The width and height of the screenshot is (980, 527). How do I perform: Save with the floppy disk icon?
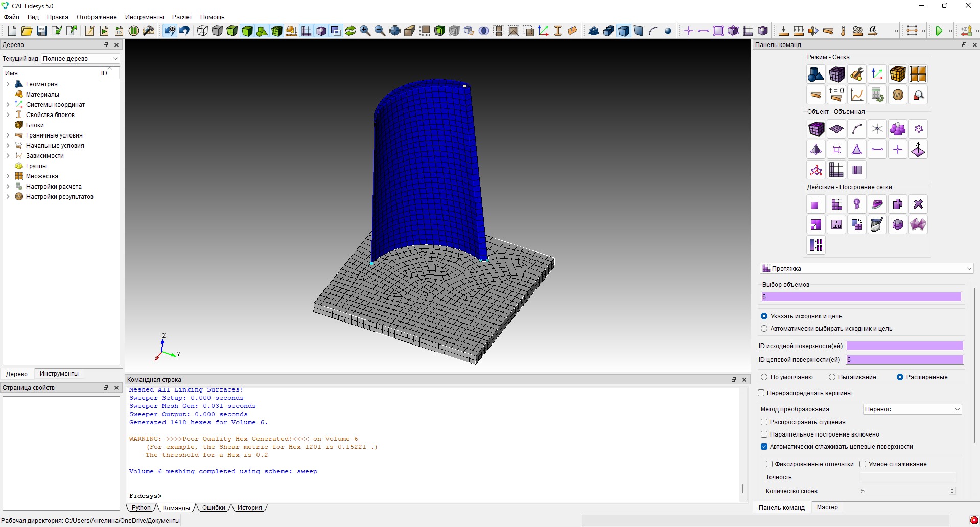coord(42,31)
